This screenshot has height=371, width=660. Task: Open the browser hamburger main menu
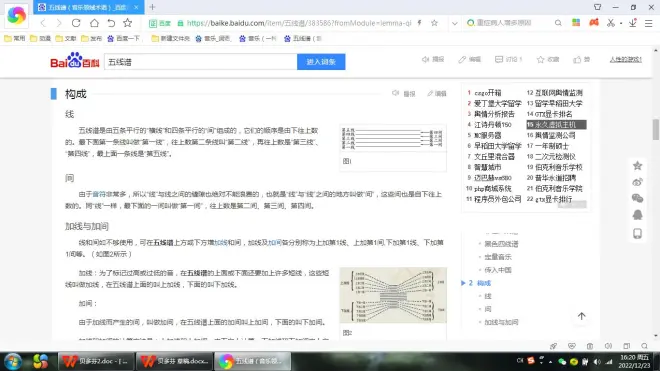point(649,23)
